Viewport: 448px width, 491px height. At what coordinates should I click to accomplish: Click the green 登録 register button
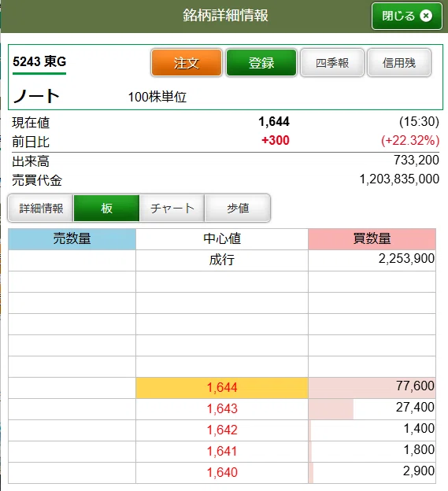click(x=261, y=63)
